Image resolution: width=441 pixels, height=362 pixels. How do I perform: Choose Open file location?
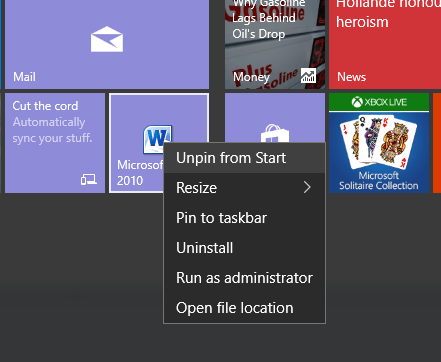click(x=244, y=308)
